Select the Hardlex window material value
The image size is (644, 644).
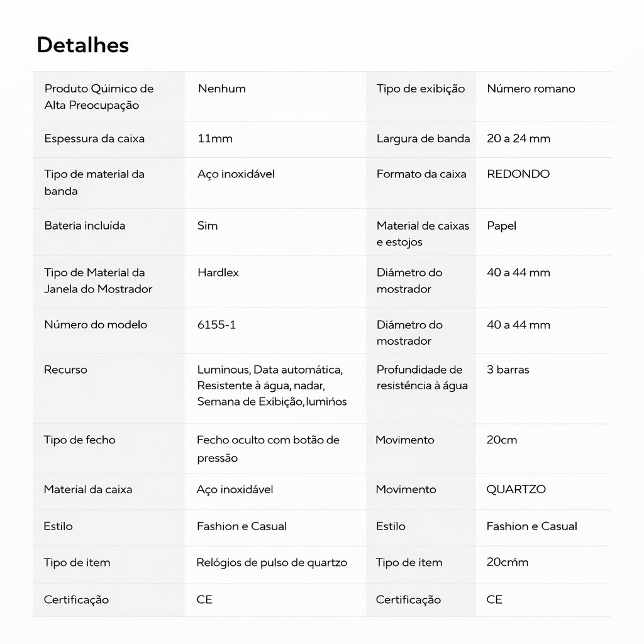218,272
